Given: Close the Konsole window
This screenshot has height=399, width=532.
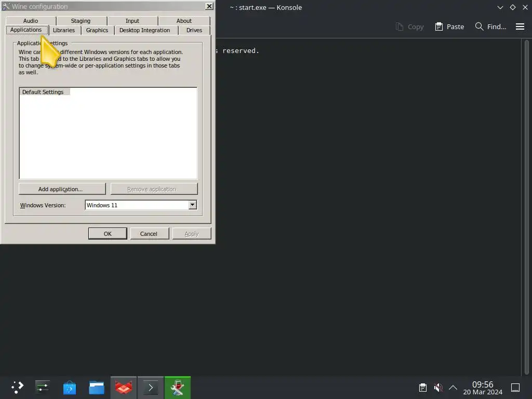Looking at the screenshot, I should 525,7.
